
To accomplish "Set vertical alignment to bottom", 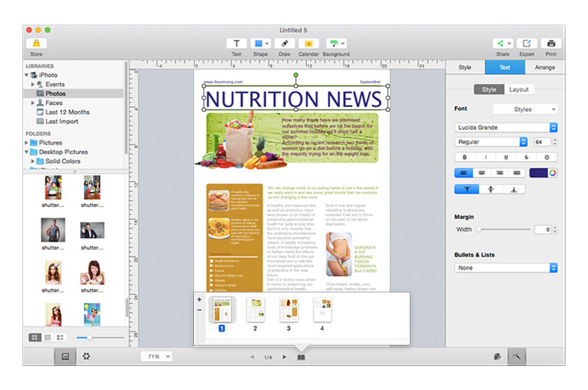I will coord(514,189).
